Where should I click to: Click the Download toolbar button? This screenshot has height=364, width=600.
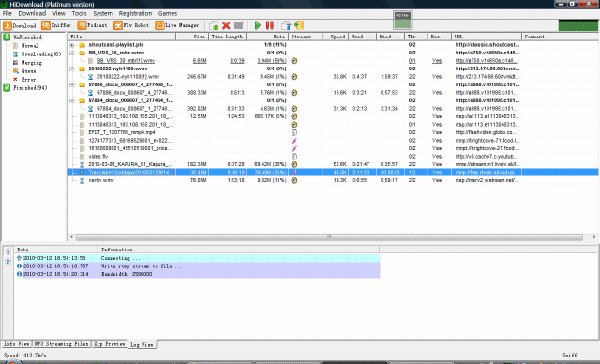[20, 26]
